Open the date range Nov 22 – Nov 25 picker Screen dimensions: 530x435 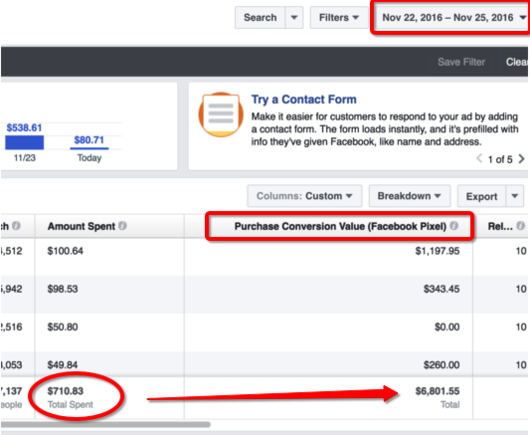point(452,18)
